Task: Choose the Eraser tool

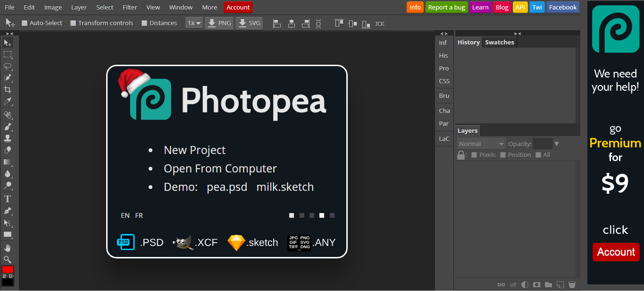Action: pos(8,150)
